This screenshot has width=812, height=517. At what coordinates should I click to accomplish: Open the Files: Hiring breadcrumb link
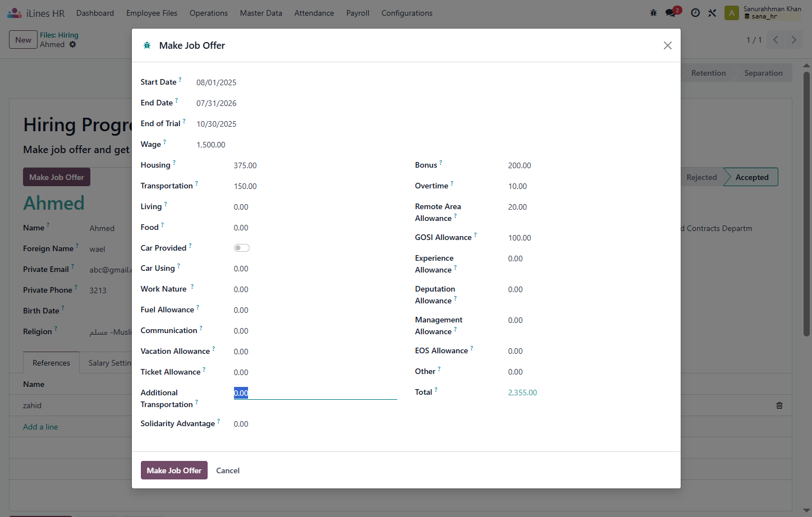(59, 35)
